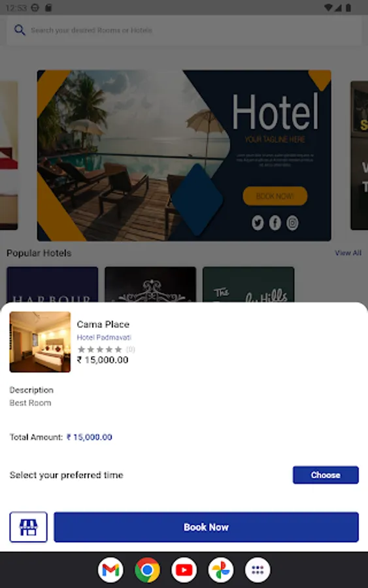Tap the Instagram icon on hotel banner
The height and width of the screenshot is (588, 368).
[293, 223]
